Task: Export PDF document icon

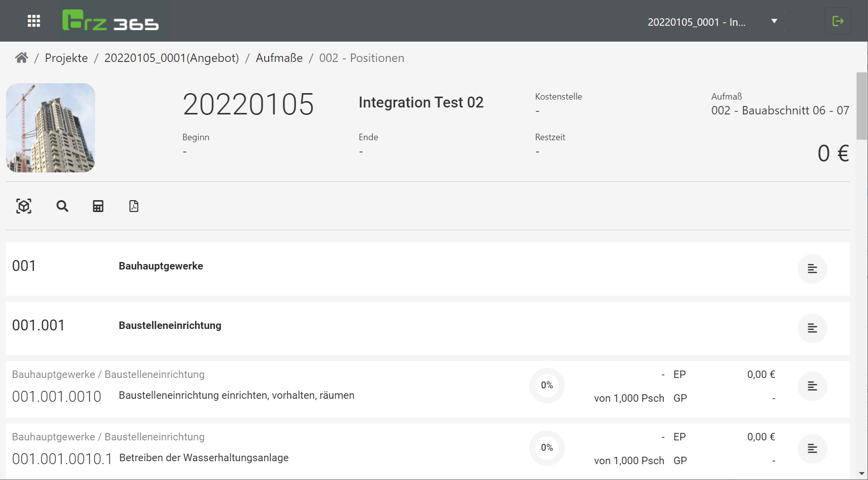Action: [134, 206]
